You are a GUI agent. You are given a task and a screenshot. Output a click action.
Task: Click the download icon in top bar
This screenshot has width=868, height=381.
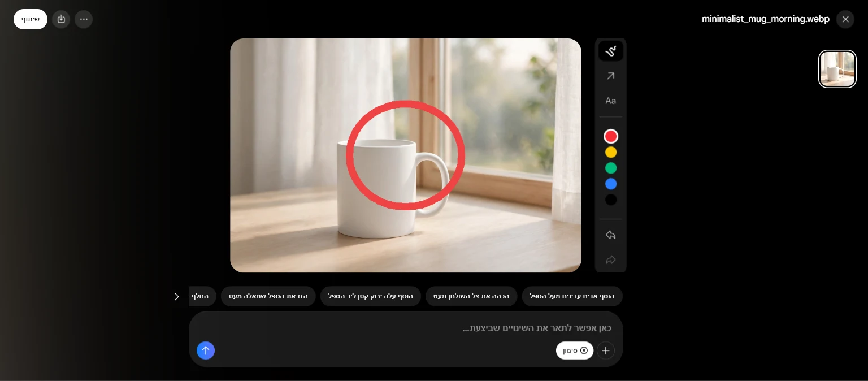click(x=61, y=19)
